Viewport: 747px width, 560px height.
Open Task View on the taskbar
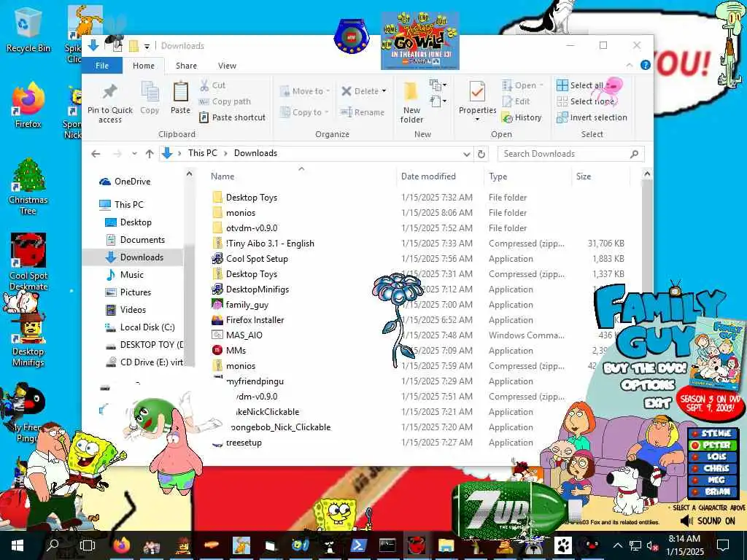pyautogui.click(x=88, y=545)
